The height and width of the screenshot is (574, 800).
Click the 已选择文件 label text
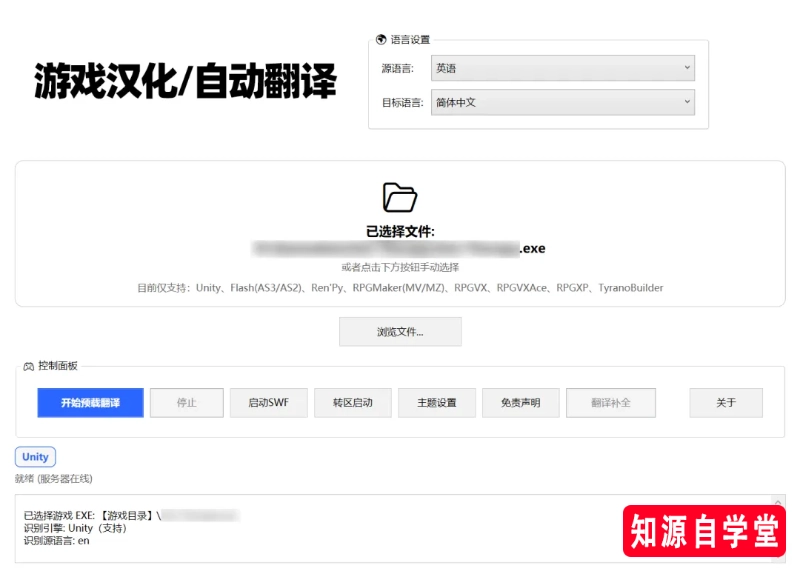(x=400, y=232)
